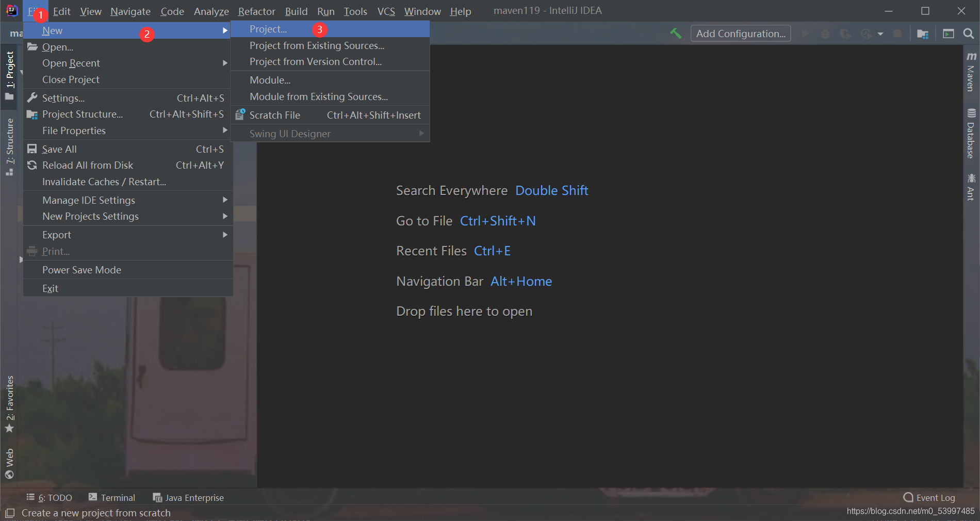Open the Favorites tool window tab
This screenshot has width=980, height=521.
(9, 404)
